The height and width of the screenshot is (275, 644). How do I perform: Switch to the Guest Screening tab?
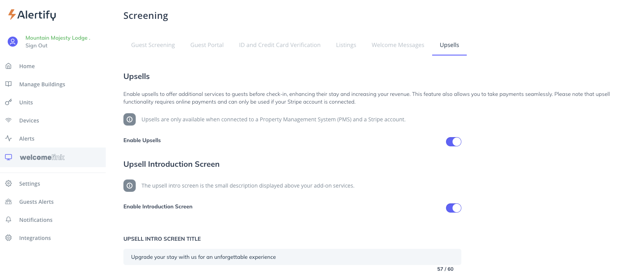click(x=153, y=45)
